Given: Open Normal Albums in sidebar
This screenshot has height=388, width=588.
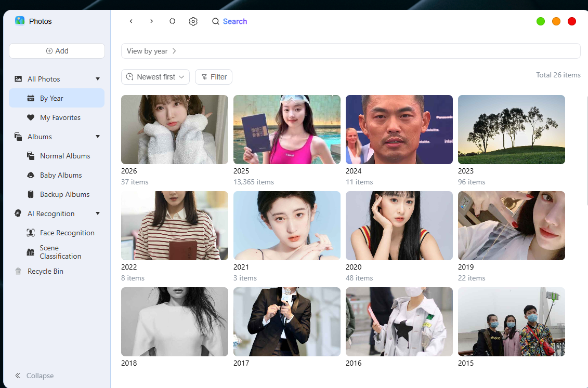Looking at the screenshot, I should pyautogui.click(x=57, y=156).
